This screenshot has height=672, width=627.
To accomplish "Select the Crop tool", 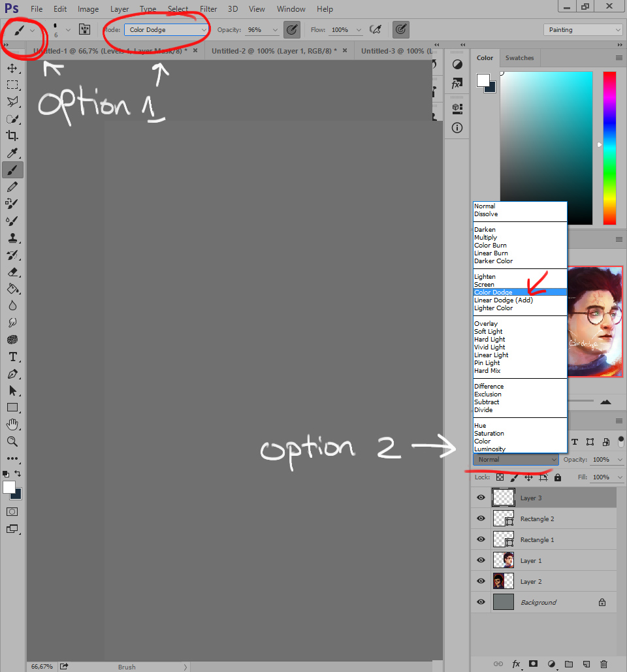I will [x=12, y=136].
